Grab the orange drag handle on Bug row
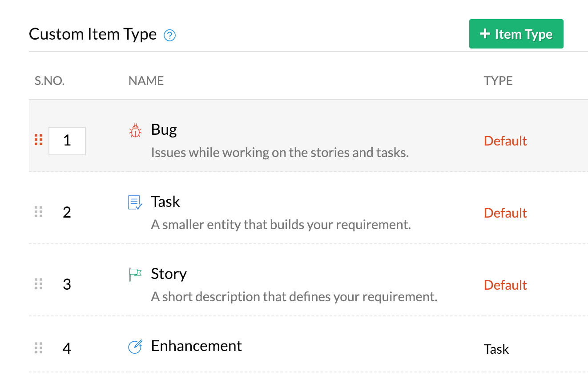 tap(39, 140)
